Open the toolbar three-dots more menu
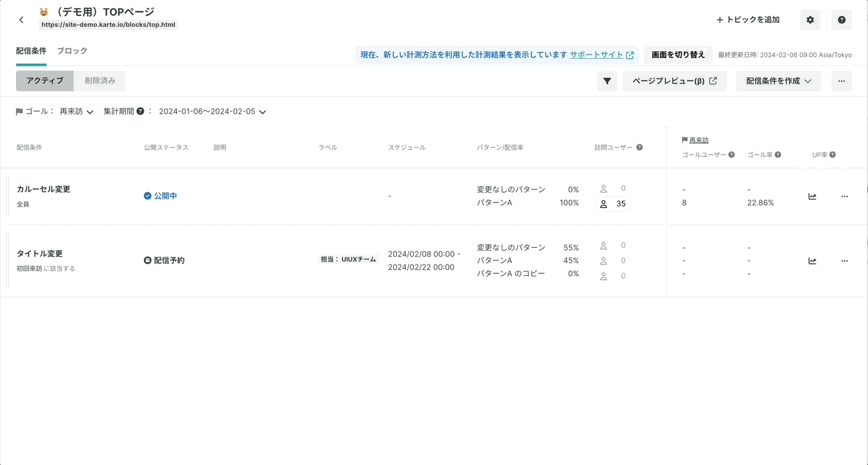The image size is (868, 465). [x=841, y=81]
